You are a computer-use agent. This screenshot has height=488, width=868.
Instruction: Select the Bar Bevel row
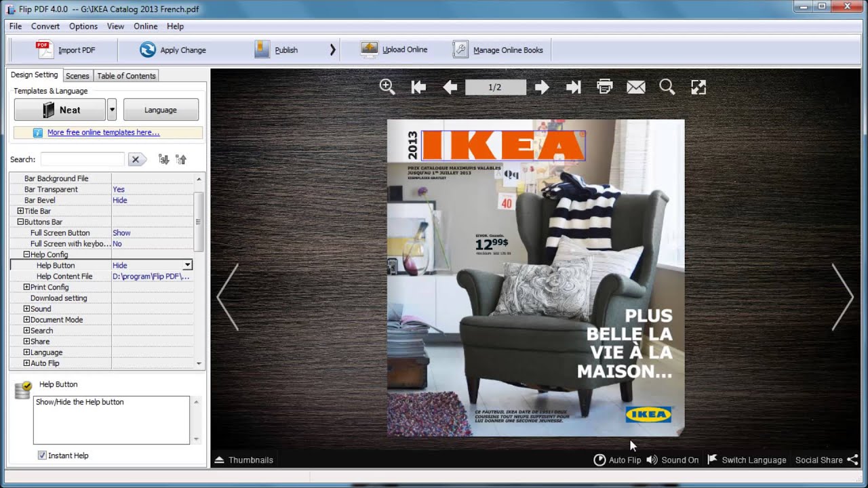click(x=102, y=200)
